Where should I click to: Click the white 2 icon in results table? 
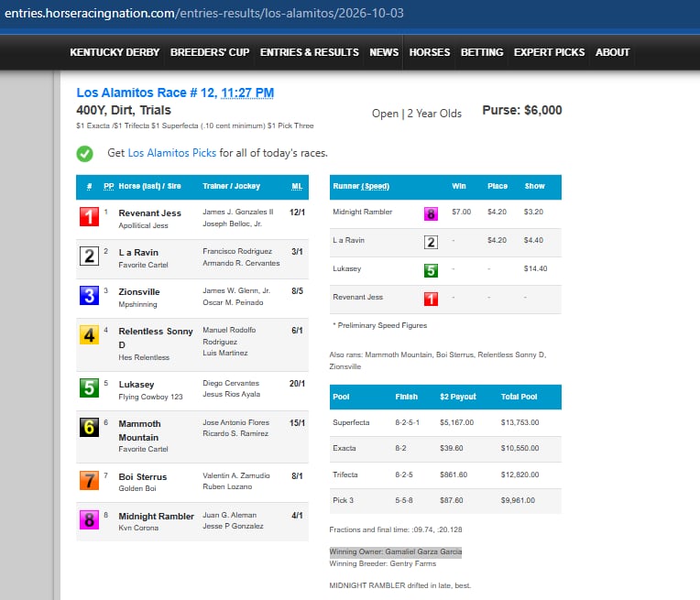[431, 243]
